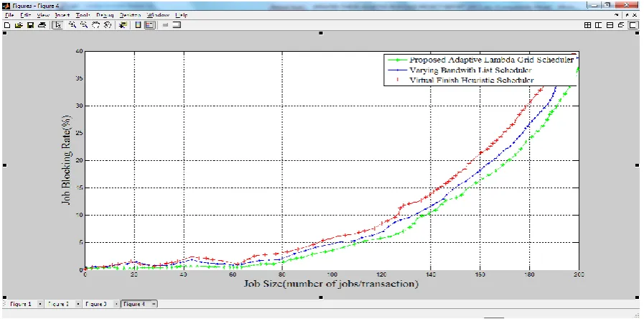Open the Edit menu
The image size is (644, 319).
(25, 15)
